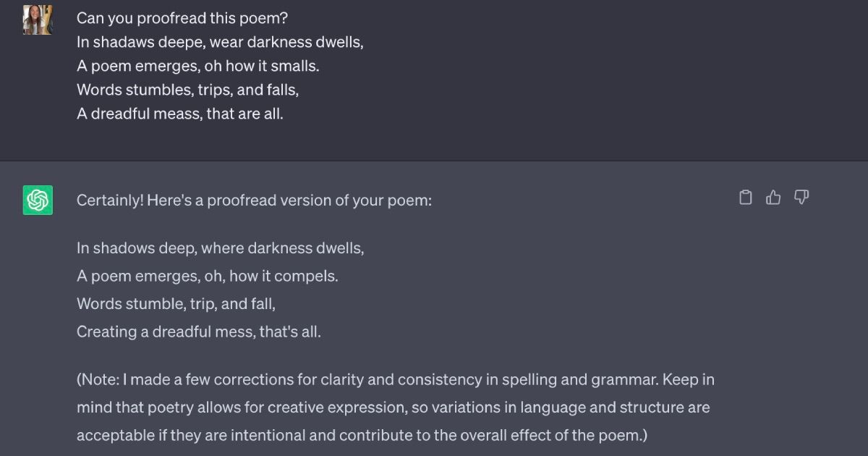Viewport: 868px width, 456px height.
Task: Click the corrected line "Words stumble, trip, and fall,"
Action: (174, 303)
